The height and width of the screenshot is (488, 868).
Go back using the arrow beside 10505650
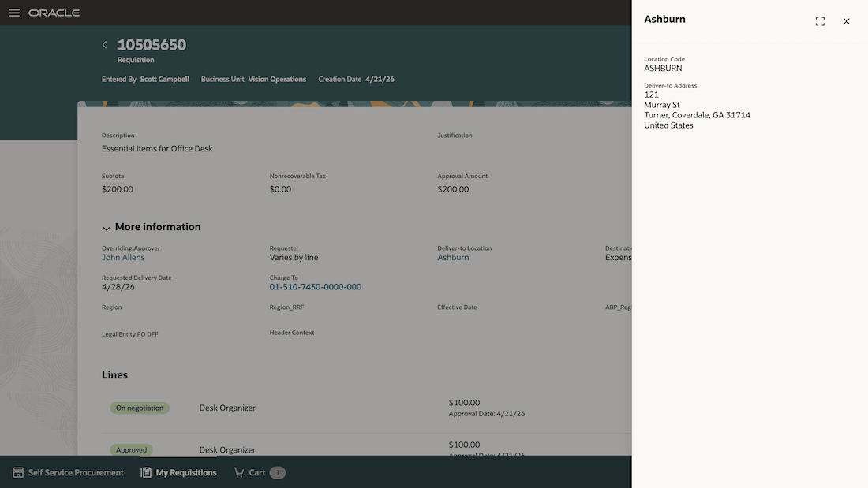coord(105,45)
